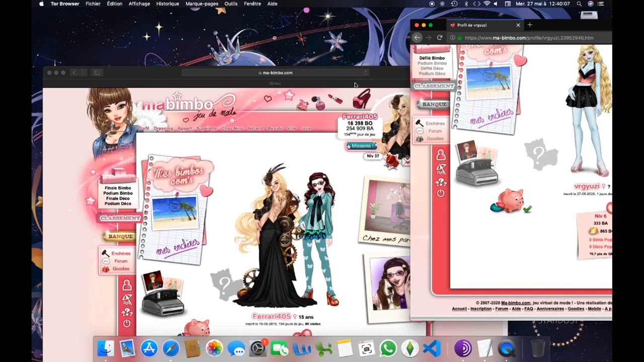Image resolution: width=644 pixels, height=362 pixels.
Task: Open the Historique menu
Action: (x=168, y=4)
